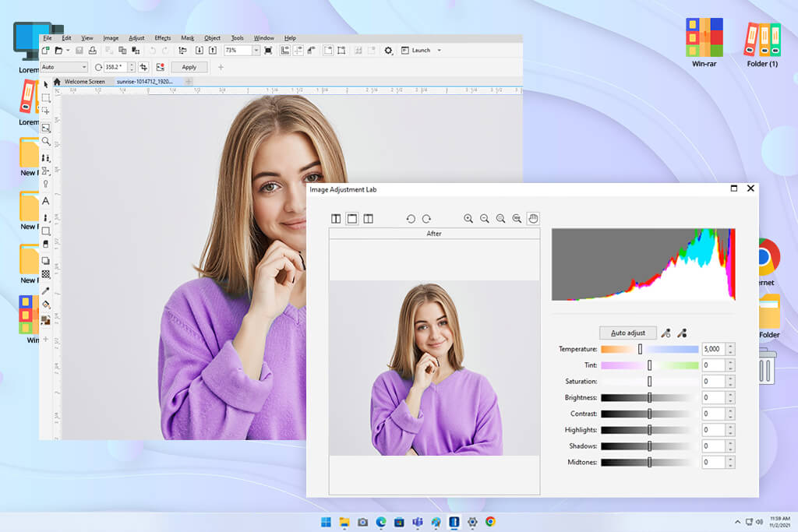Increase the Tint value with the spinner

coord(730,363)
